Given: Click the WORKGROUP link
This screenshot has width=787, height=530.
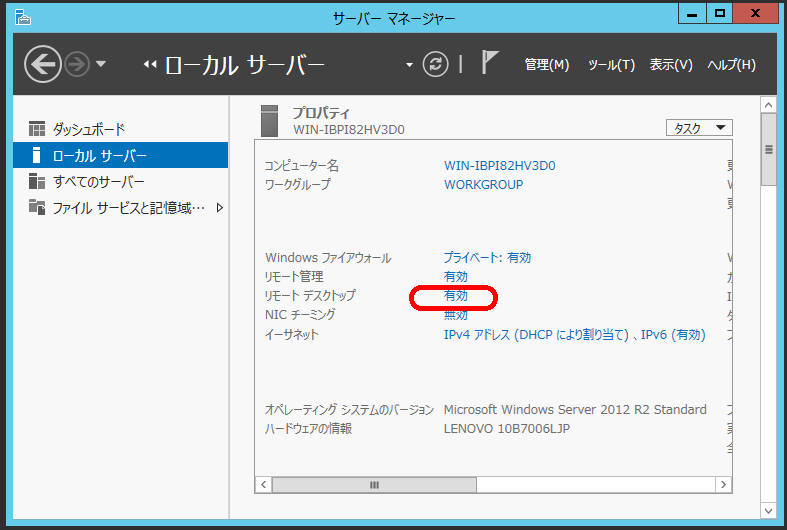Looking at the screenshot, I should [x=483, y=184].
